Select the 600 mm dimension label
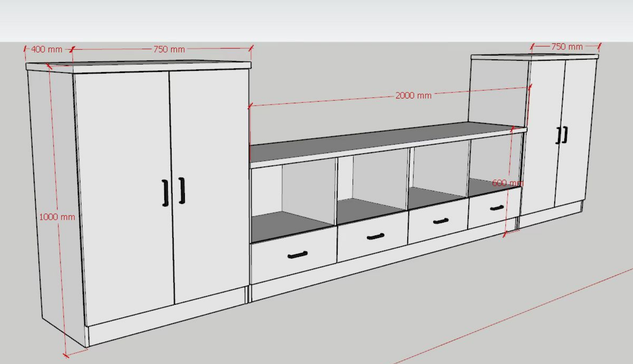 507,183
